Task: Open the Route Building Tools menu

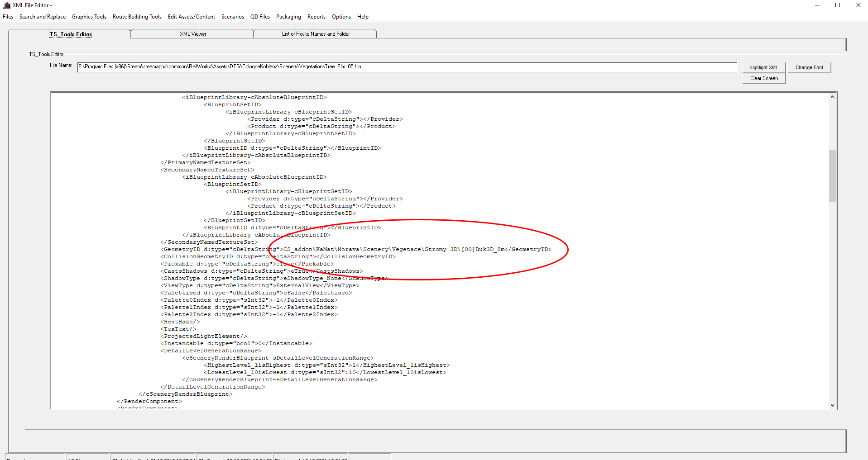Action: [137, 17]
